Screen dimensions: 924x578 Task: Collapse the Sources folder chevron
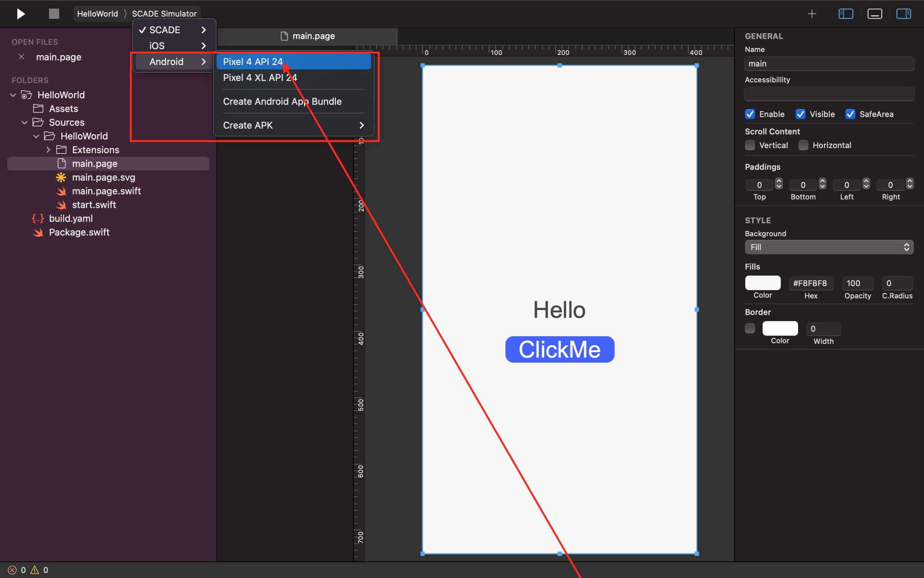25,122
